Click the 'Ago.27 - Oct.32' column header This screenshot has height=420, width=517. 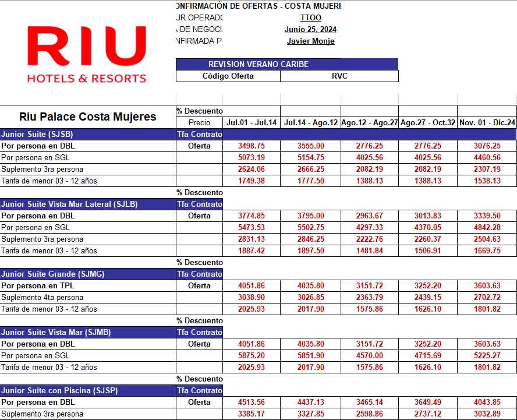tap(428, 123)
